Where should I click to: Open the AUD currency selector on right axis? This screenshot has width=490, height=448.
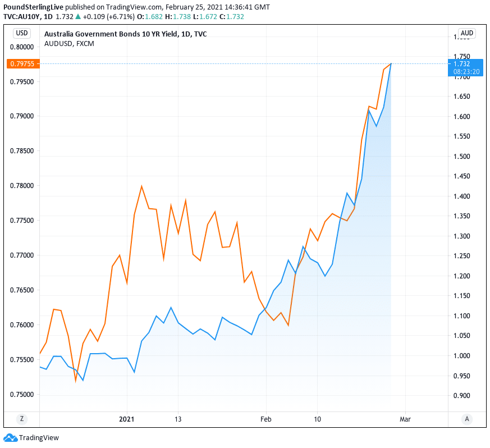pyautogui.click(x=466, y=33)
